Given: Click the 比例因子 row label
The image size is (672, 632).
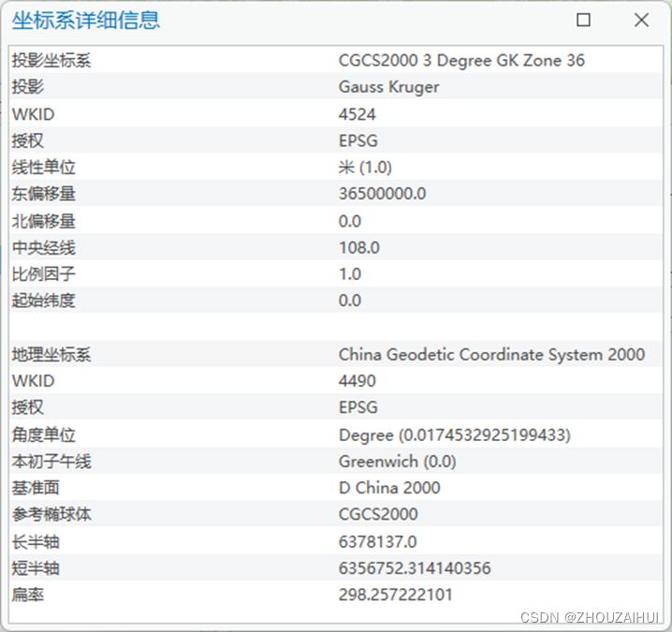Looking at the screenshot, I should [x=43, y=274].
